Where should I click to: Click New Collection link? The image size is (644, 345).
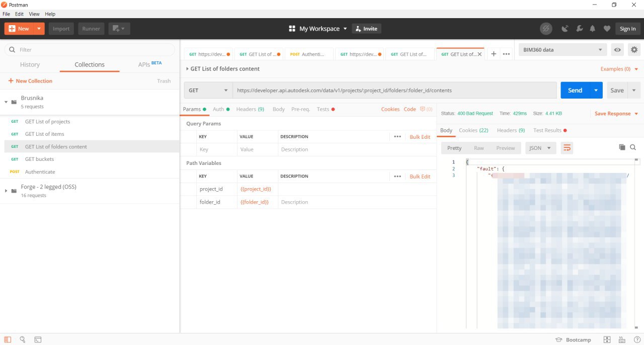pos(30,81)
